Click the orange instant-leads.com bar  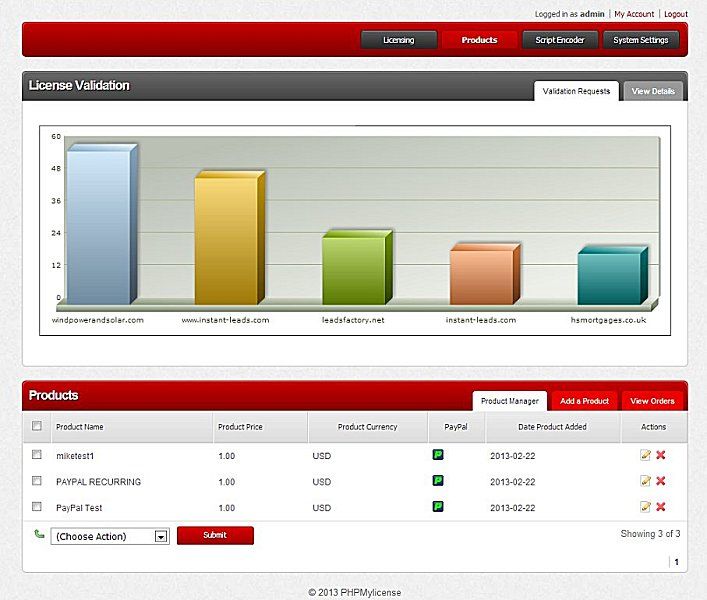[x=485, y=274]
